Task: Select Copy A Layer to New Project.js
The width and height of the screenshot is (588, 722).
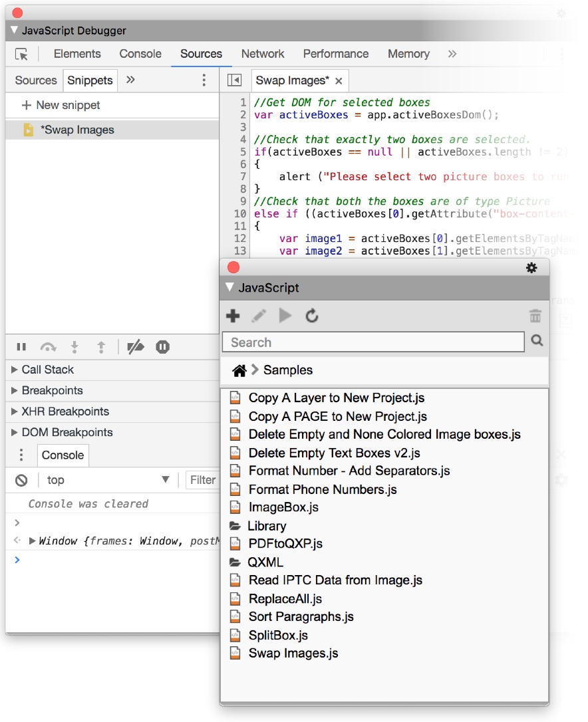Action: click(x=337, y=398)
